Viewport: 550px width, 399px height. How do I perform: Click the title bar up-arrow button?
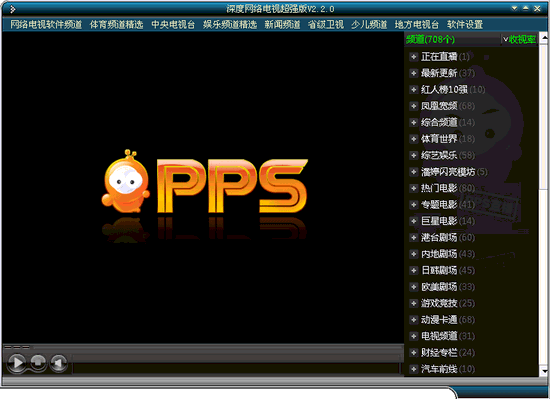pyautogui.click(x=525, y=8)
